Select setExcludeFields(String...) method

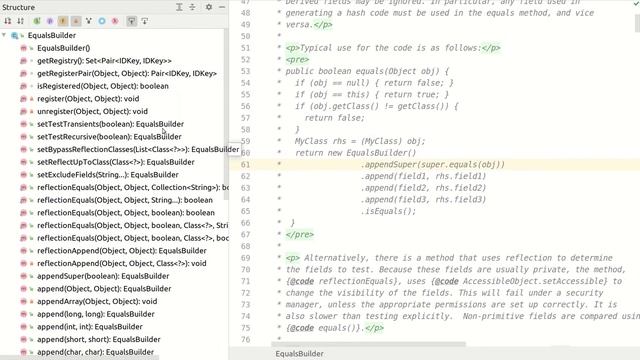(108, 174)
